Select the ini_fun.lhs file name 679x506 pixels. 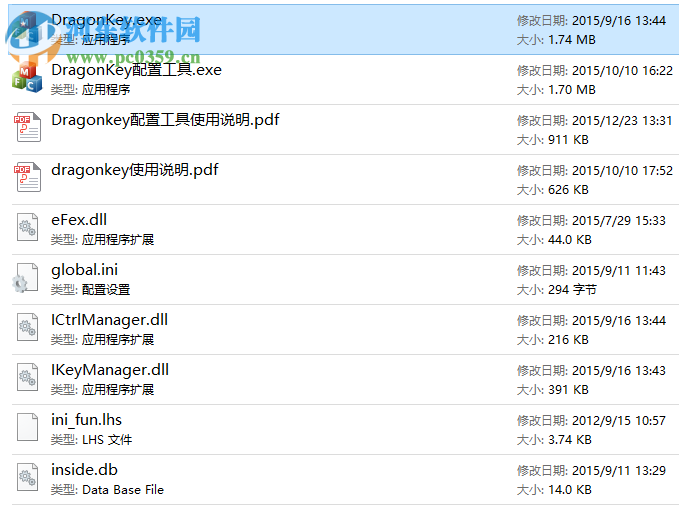[86, 420]
